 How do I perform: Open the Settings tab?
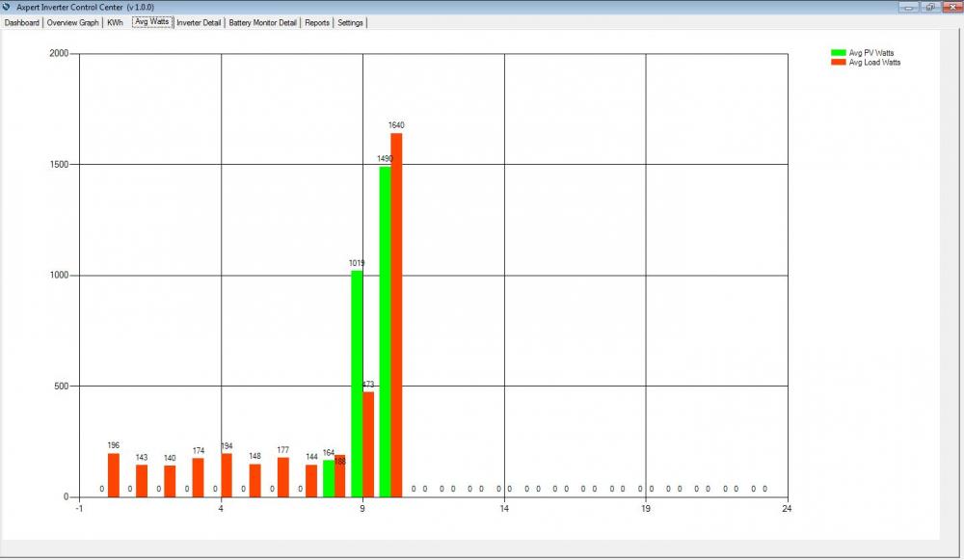351,23
